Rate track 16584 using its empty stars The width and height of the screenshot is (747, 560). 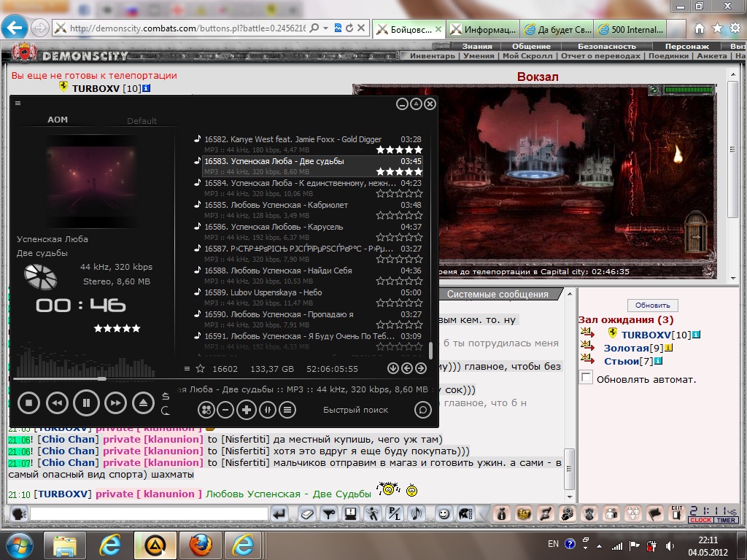(x=399, y=193)
